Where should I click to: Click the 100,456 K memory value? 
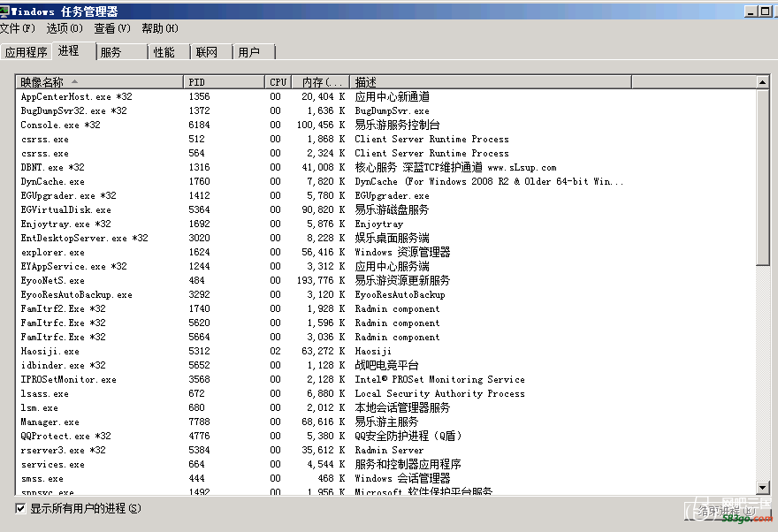[321, 125]
